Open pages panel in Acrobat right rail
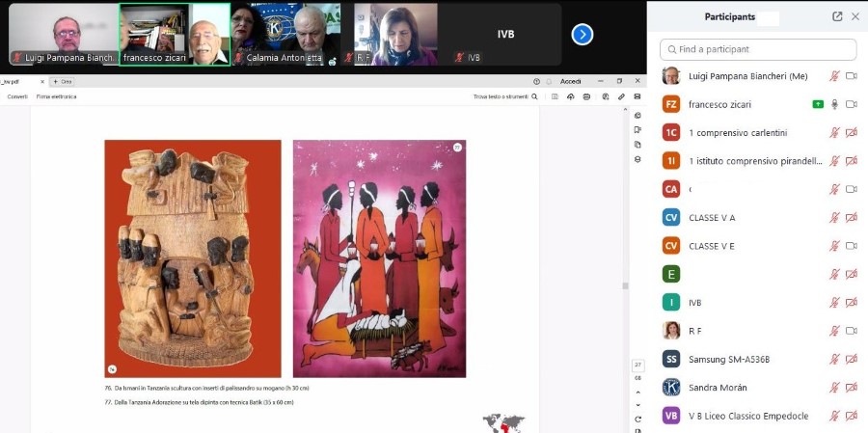The height and width of the screenshot is (433, 868). click(x=637, y=145)
